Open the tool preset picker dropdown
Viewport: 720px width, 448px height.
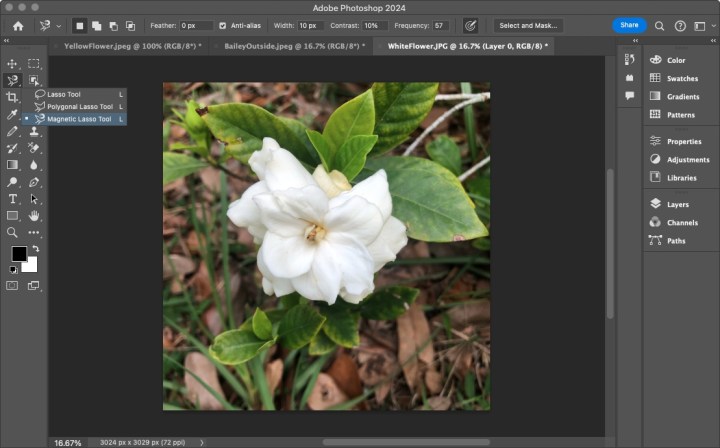point(58,25)
